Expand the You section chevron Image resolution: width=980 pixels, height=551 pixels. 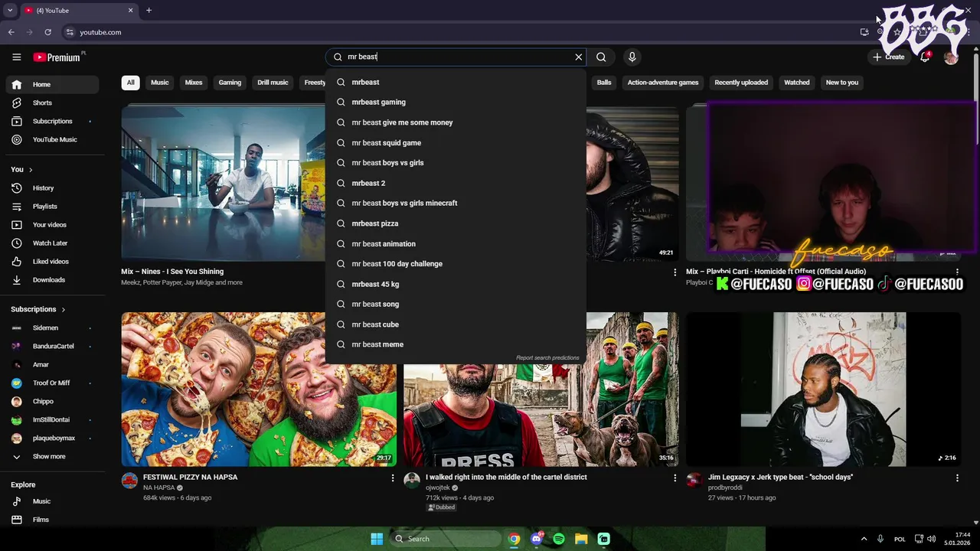(31, 169)
